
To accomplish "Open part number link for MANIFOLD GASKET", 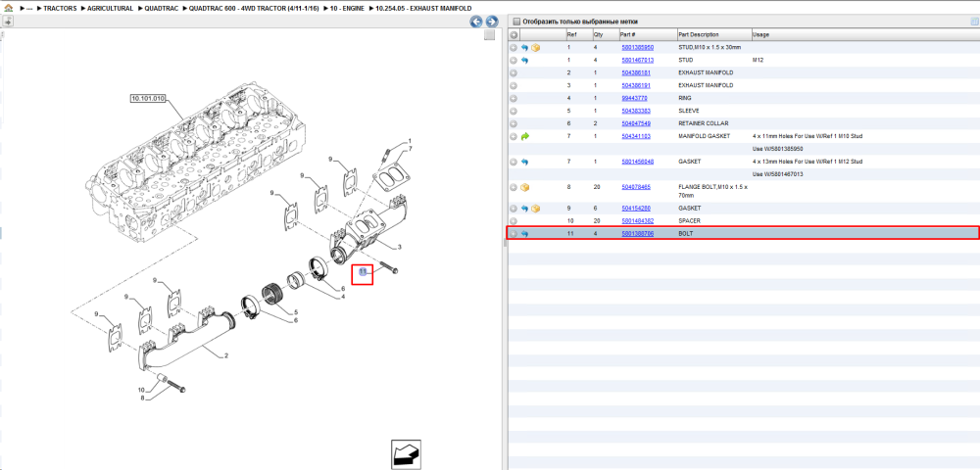I will click(x=636, y=136).
